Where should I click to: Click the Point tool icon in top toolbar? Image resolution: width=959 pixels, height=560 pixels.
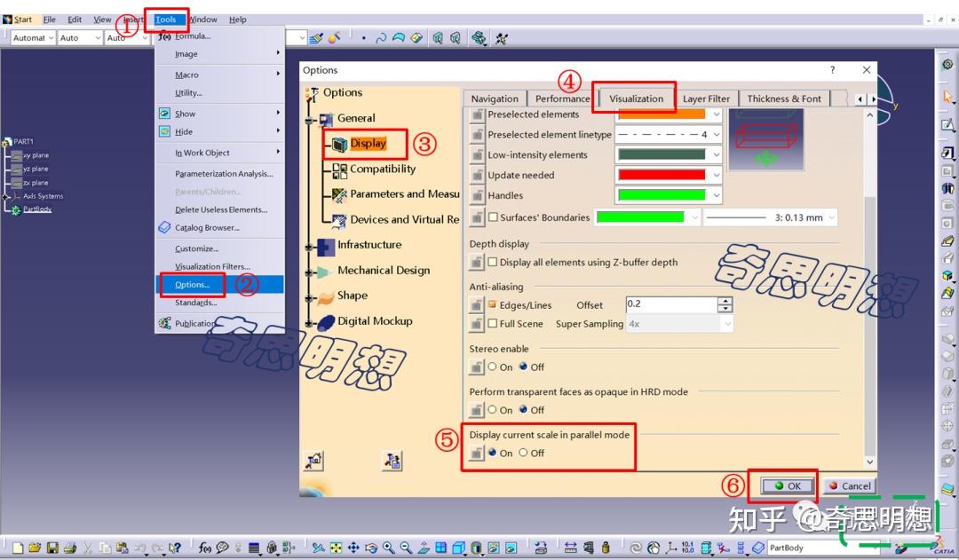coord(363,38)
